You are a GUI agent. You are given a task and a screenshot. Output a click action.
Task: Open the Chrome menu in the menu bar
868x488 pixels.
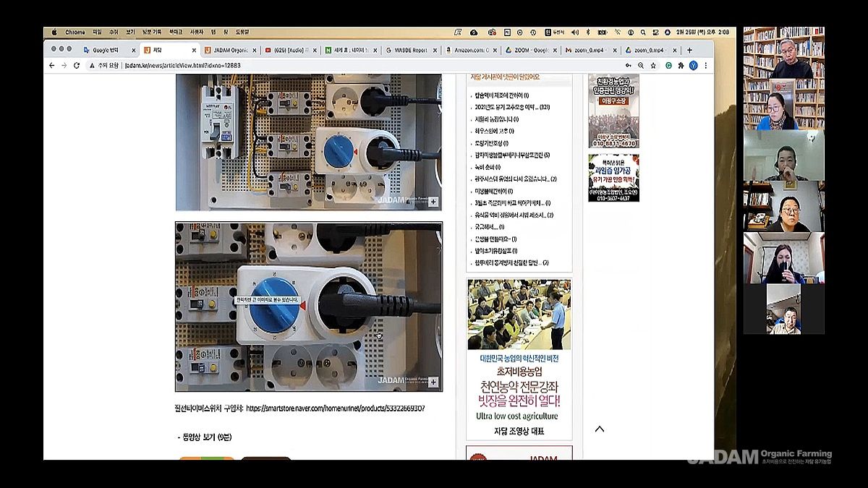75,33
